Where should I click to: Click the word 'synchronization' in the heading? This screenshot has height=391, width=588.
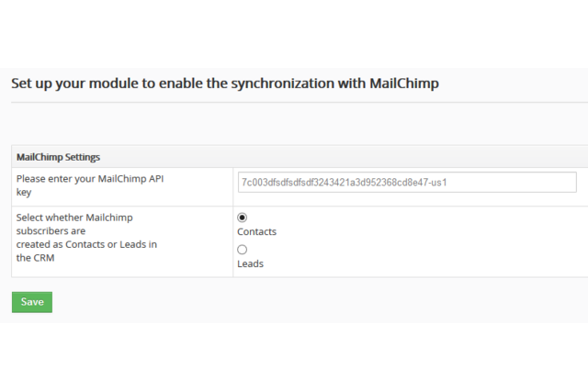300,83
